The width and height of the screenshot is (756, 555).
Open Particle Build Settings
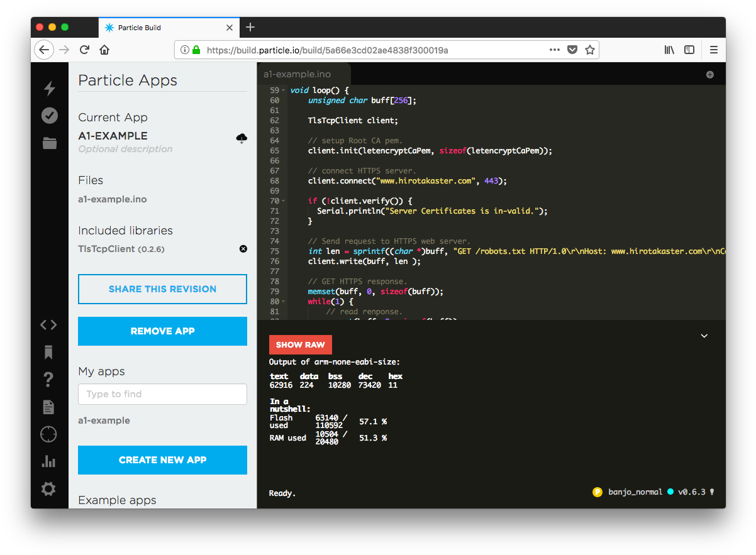coord(48,488)
